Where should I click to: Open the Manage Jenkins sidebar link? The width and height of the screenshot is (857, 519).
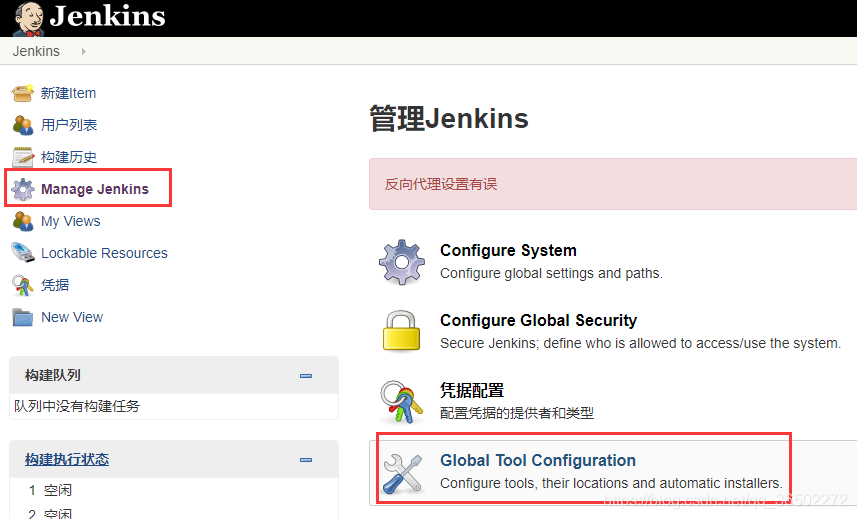click(95, 189)
